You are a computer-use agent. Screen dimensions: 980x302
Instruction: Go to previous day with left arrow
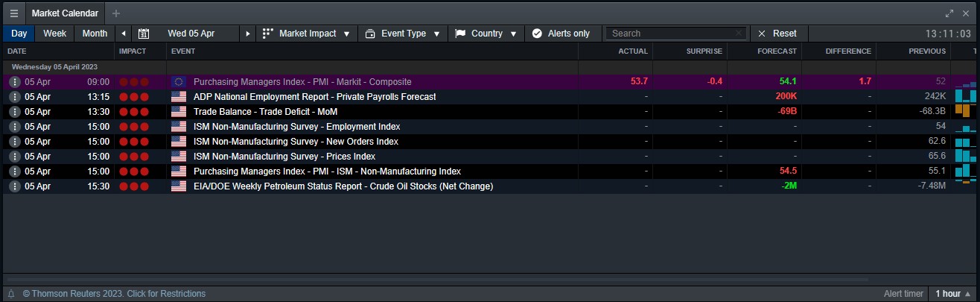coord(124,34)
